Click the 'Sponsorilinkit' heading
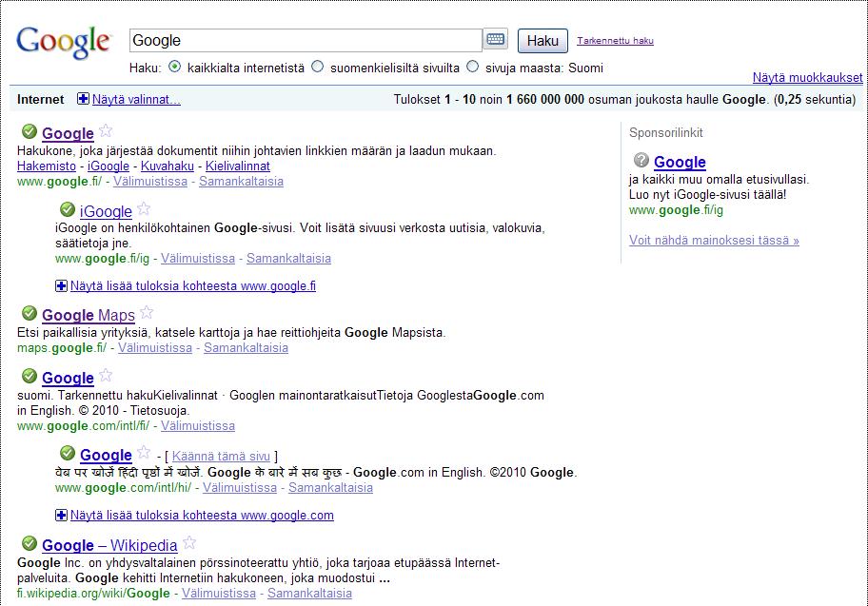The height and width of the screenshot is (606, 868). pos(666,133)
